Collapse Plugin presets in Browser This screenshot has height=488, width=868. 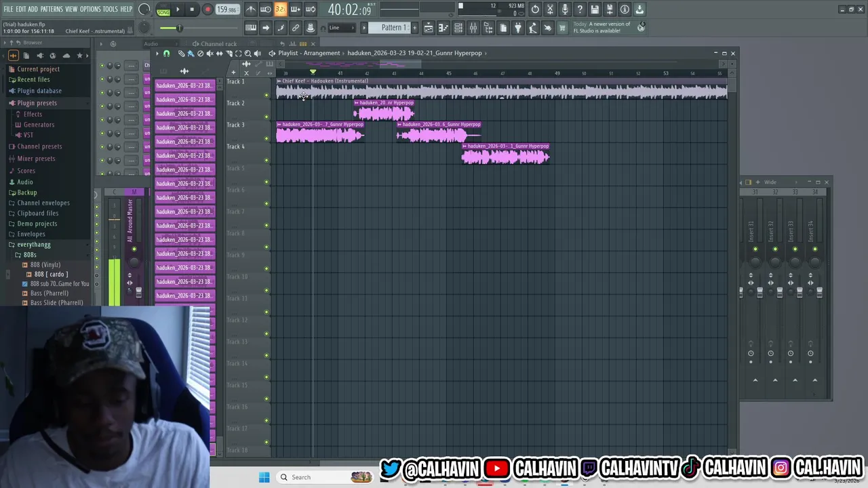coord(37,103)
